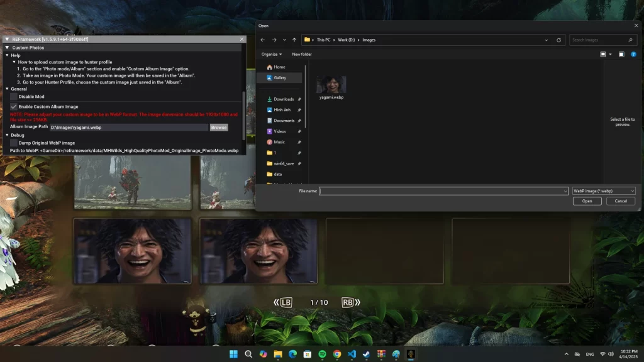Cancel the Open file dialog
The image size is (644, 362).
point(621,201)
